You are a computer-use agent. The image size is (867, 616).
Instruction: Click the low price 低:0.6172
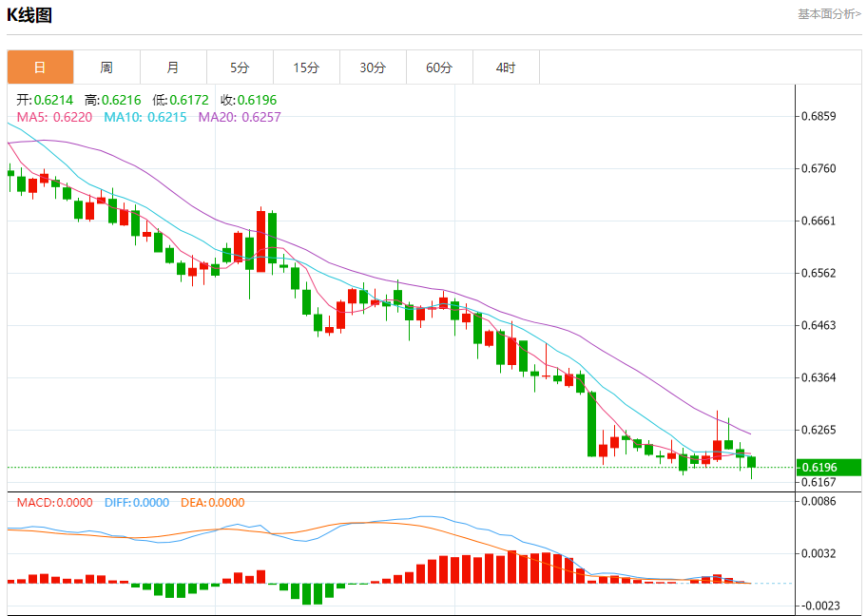[x=181, y=100]
